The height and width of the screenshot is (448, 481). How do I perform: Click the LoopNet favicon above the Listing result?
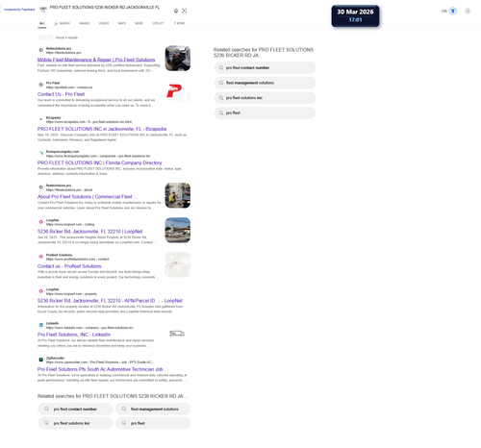[x=40, y=222]
